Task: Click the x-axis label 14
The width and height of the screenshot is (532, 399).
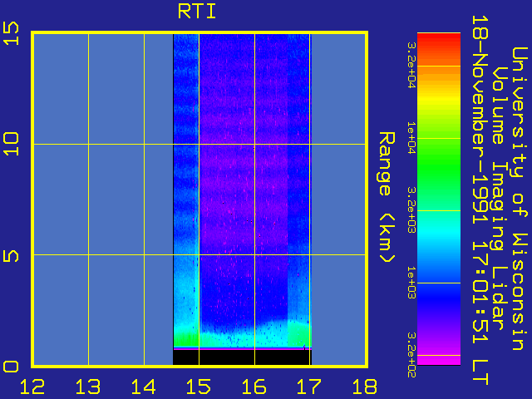Action: [x=143, y=387]
